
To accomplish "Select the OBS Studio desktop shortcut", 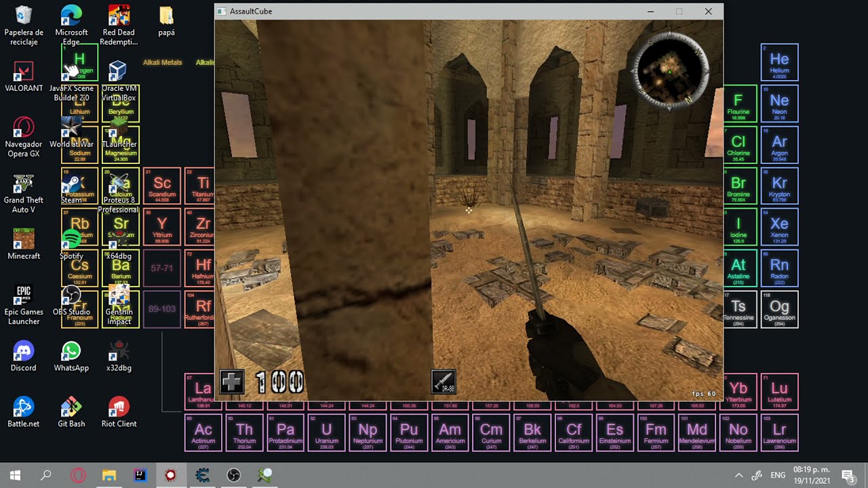I will [71, 300].
